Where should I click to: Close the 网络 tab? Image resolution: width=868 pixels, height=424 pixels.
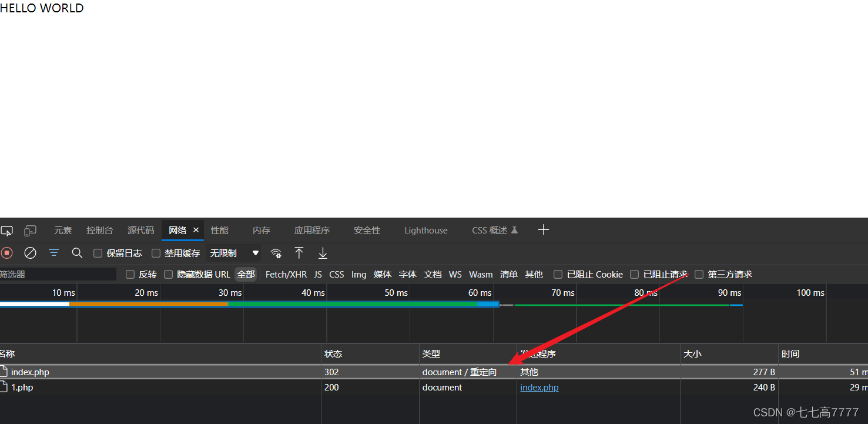pos(196,230)
